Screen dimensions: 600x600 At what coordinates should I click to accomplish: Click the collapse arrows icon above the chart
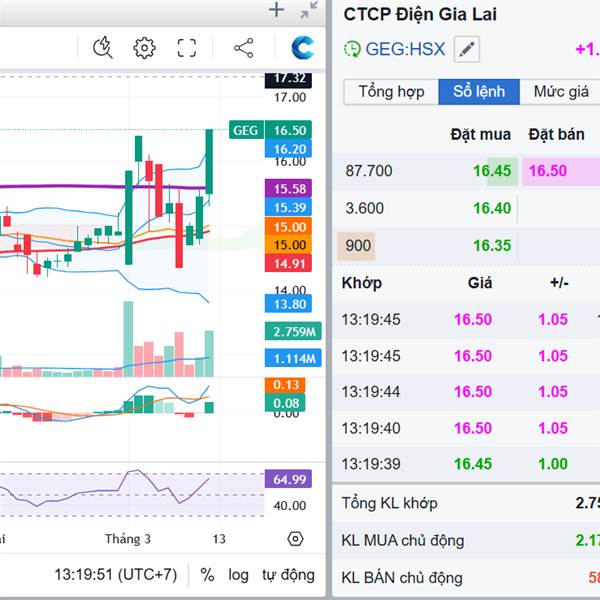(x=309, y=10)
